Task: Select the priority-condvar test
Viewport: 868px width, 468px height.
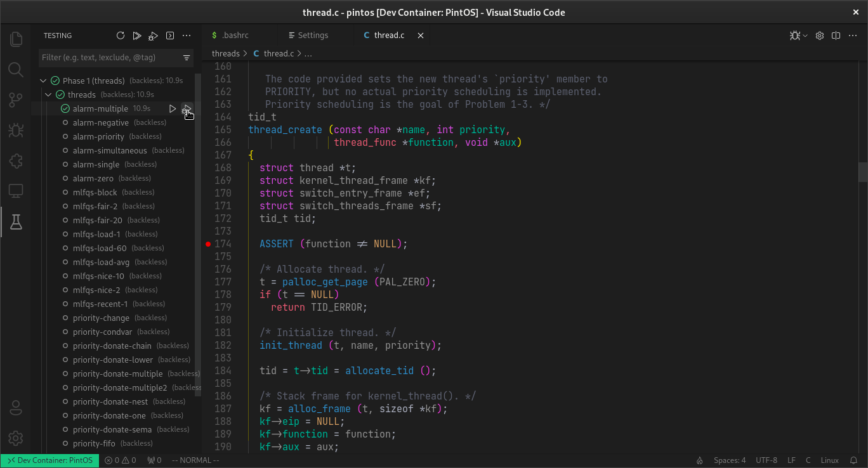Action: tap(102, 332)
